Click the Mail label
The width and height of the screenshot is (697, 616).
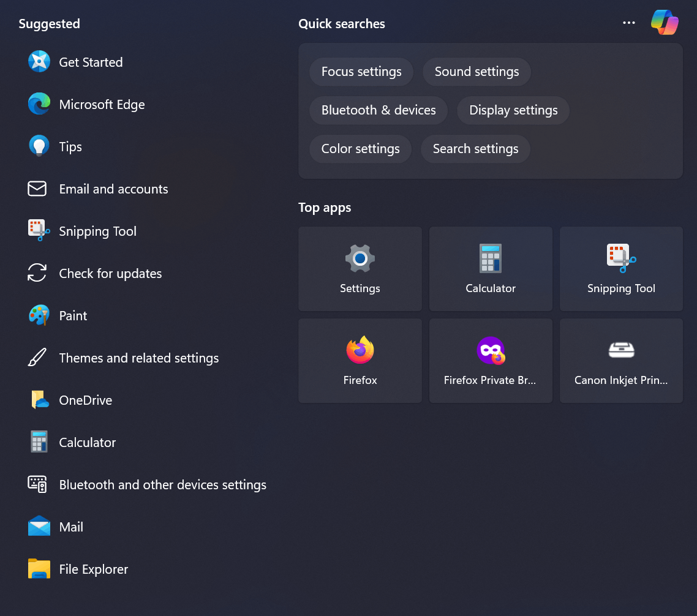(x=71, y=527)
